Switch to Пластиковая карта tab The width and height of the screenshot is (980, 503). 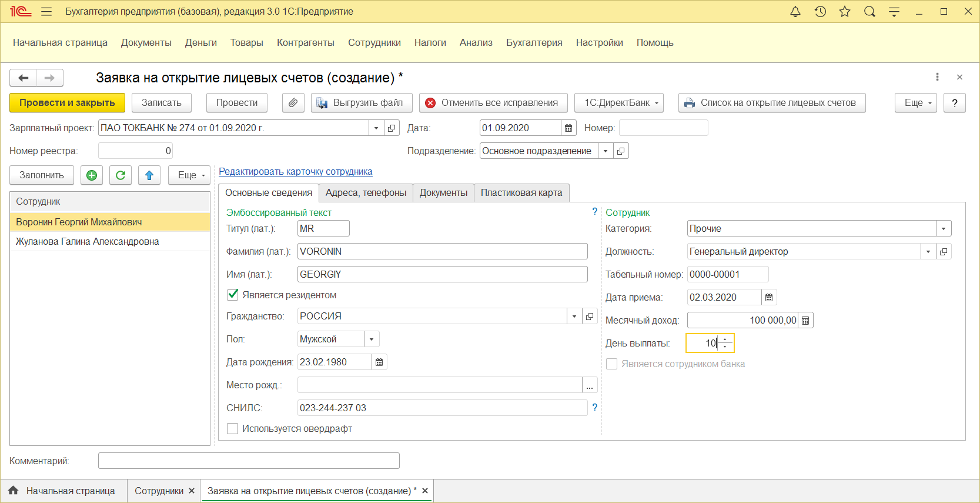pos(521,193)
